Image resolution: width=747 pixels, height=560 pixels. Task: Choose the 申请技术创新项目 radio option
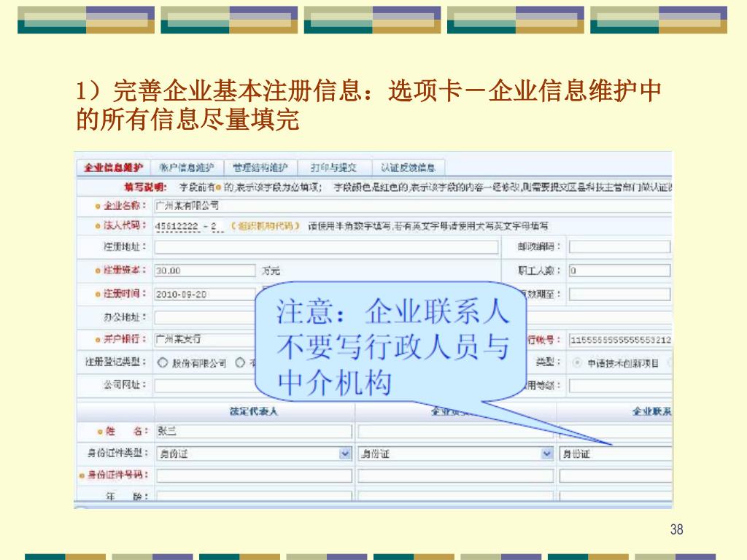point(578,362)
